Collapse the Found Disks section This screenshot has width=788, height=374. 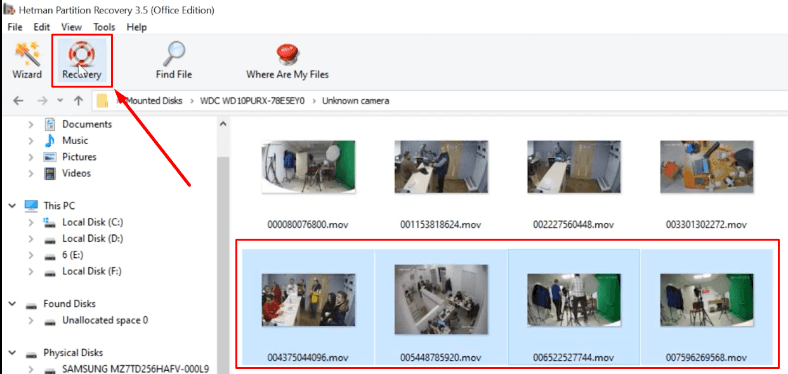click(x=13, y=304)
